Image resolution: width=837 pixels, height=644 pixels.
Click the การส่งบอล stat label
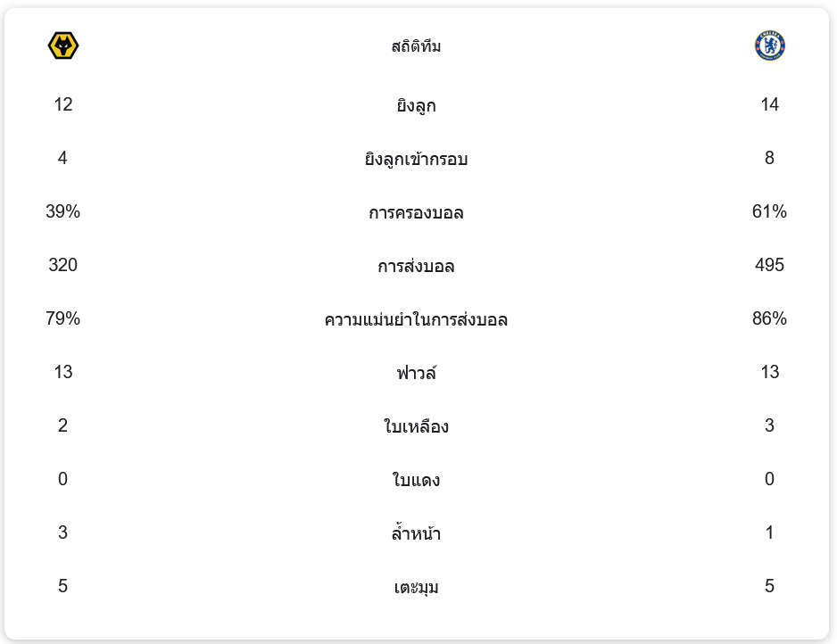point(416,267)
